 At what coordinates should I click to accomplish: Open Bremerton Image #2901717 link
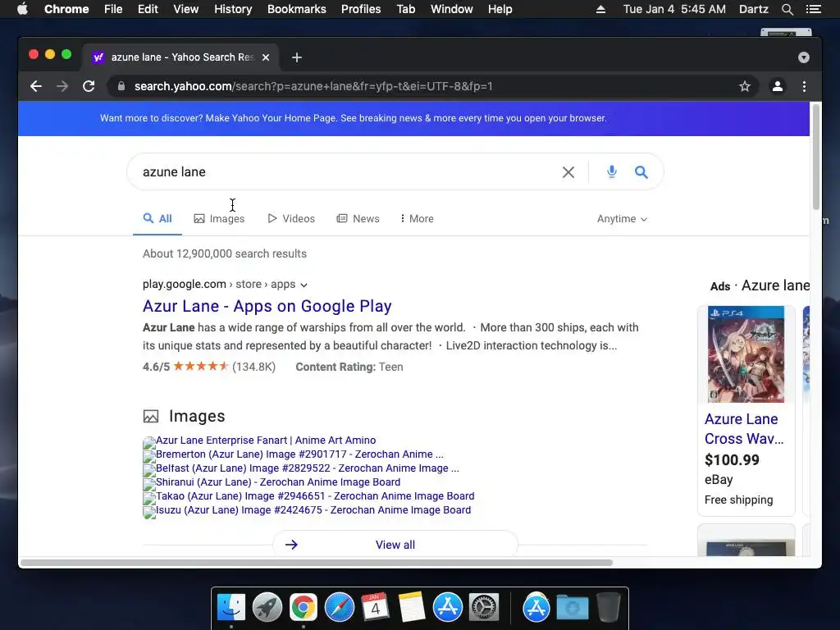tap(299, 454)
